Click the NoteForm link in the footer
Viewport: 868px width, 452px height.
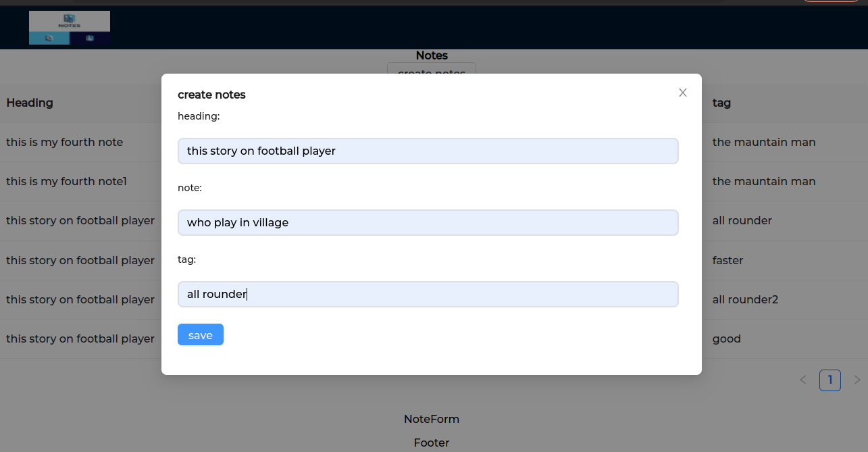[431, 419]
